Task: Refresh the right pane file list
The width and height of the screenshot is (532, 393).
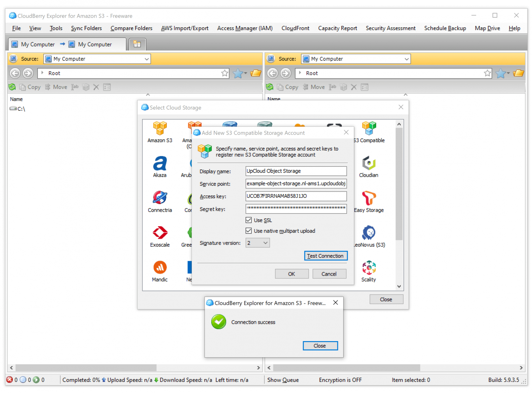Action: tap(270, 87)
